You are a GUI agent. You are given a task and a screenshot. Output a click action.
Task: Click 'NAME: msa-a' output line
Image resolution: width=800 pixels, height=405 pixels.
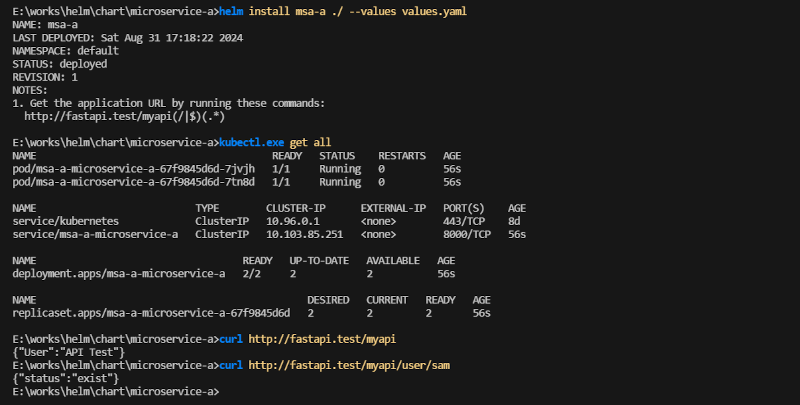click(45, 24)
